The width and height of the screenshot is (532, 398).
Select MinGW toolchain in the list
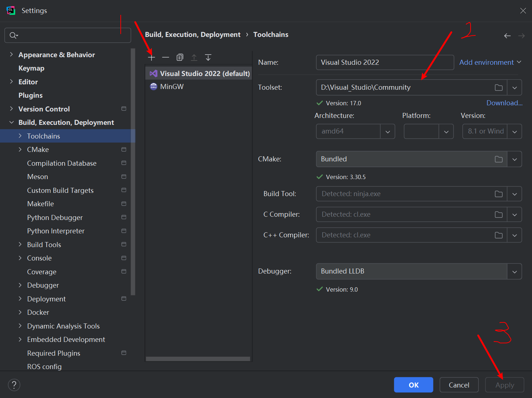pyautogui.click(x=172, y=86)
